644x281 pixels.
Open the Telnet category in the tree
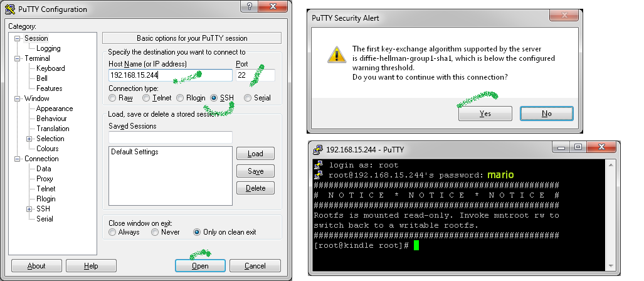pyautogui.click(x=46, y=189)
